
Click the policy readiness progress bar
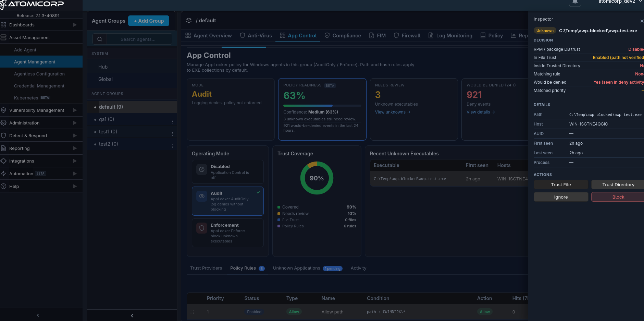[322, 106]
